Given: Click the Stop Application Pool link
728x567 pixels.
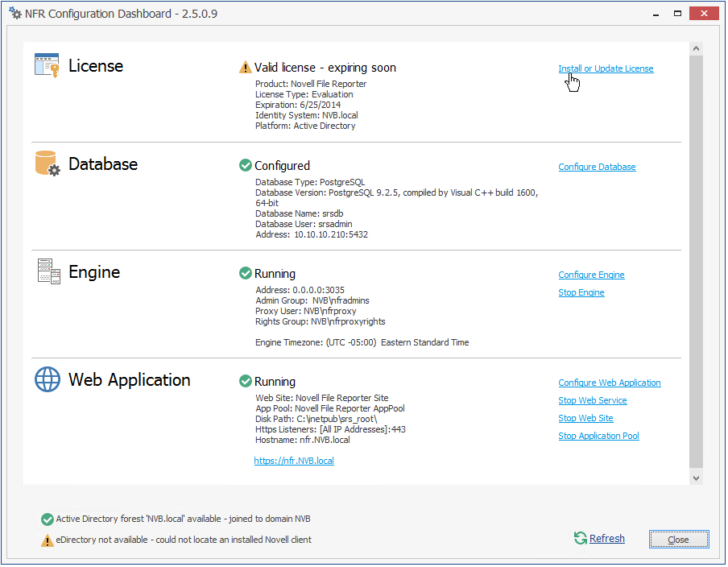Looking at the screenshot, I should 598,436.
